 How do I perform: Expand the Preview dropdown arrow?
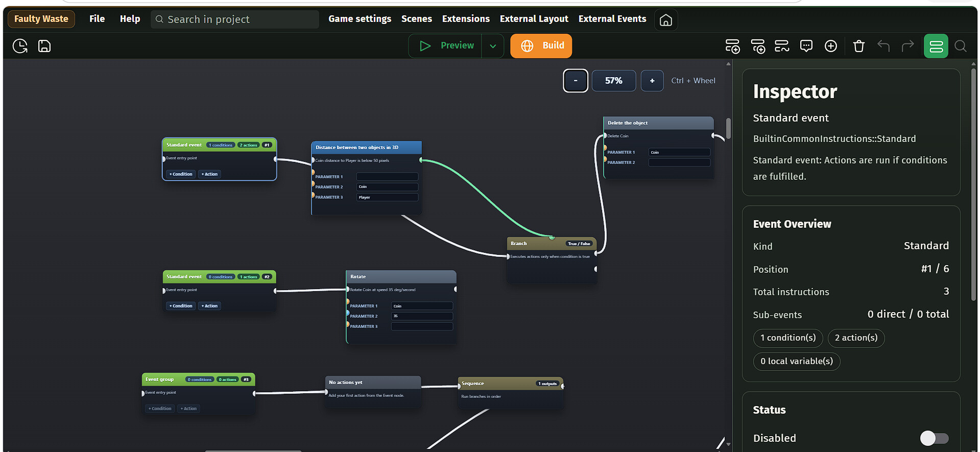coord(492,46)
